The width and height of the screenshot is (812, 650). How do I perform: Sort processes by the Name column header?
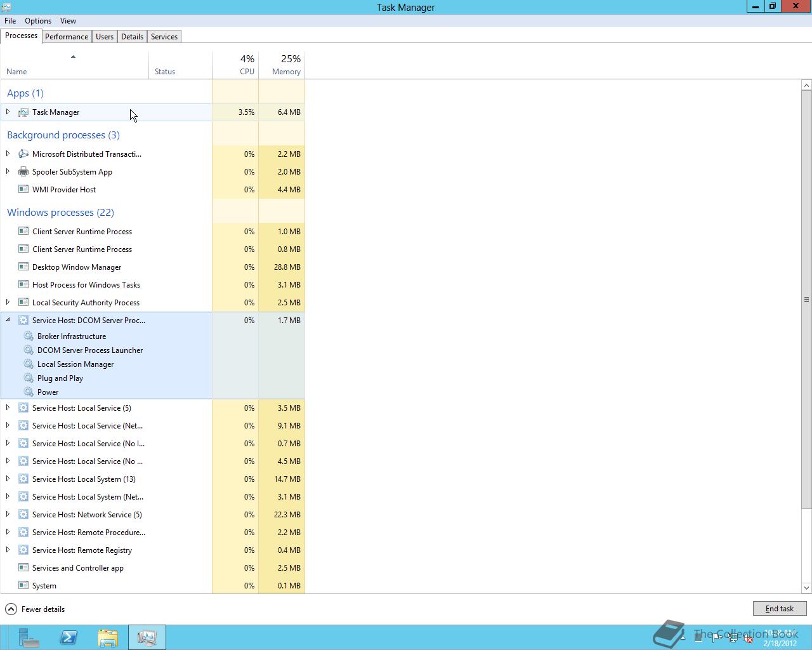point(74,65)
